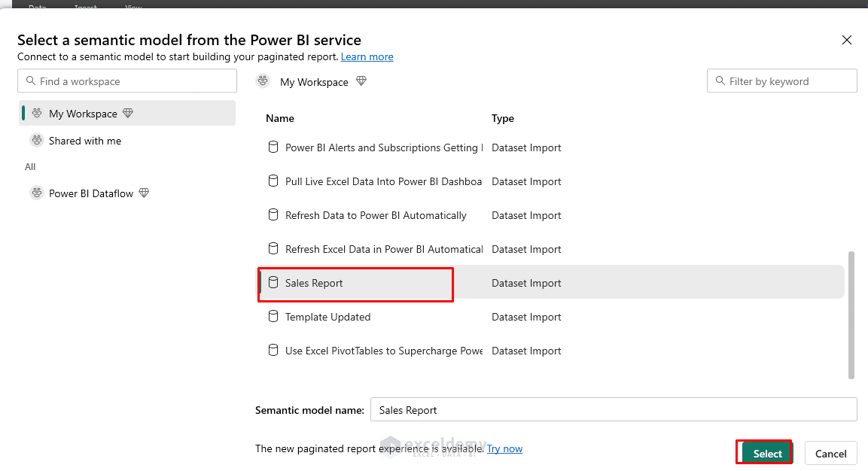This screenshot has height=471, width=868.
Task: Open the Learn more link
Action: [x=367, y=56]
